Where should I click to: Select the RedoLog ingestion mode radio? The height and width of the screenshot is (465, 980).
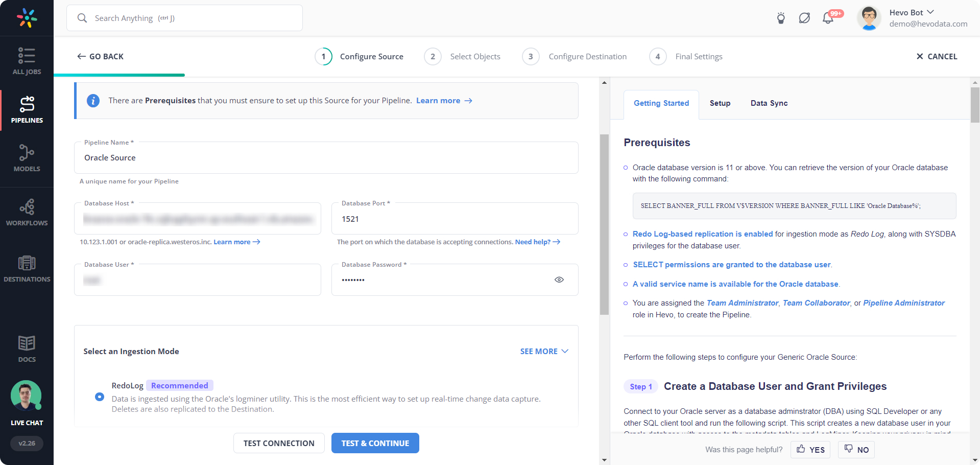coord(100,397)
